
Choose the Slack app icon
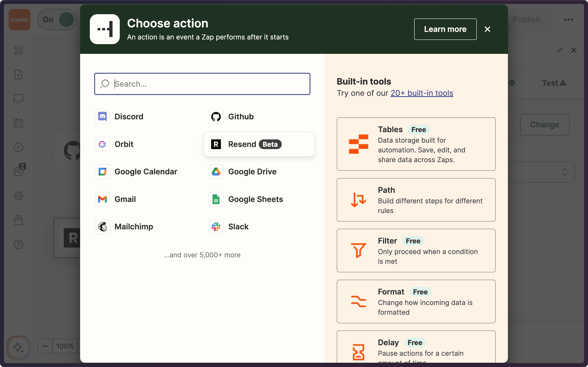(x=216, y=227)
